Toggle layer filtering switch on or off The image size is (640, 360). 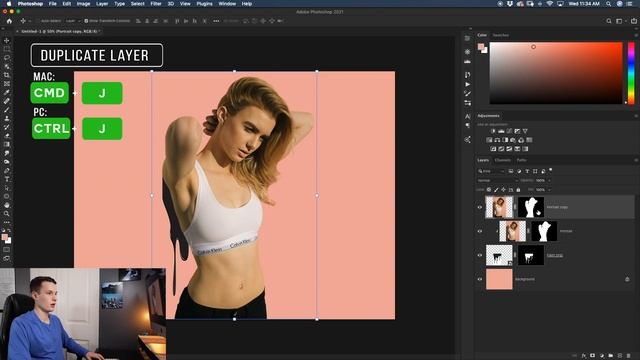point(551,170)
